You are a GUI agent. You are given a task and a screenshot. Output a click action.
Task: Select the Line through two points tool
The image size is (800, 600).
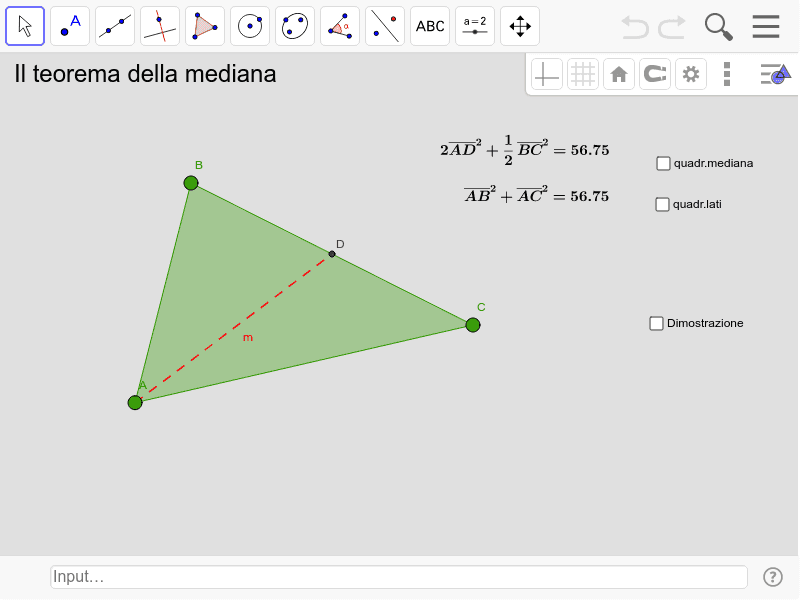(115, 26)
